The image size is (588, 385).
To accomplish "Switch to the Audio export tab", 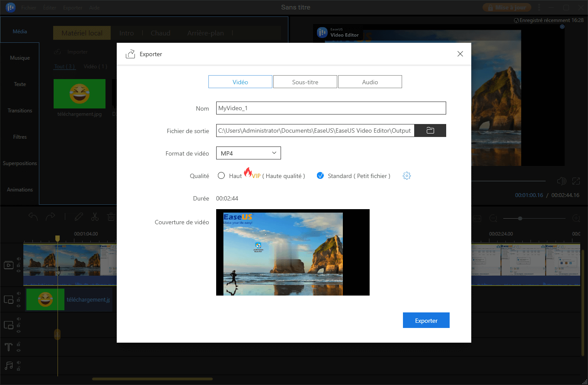I will [370, 82].
